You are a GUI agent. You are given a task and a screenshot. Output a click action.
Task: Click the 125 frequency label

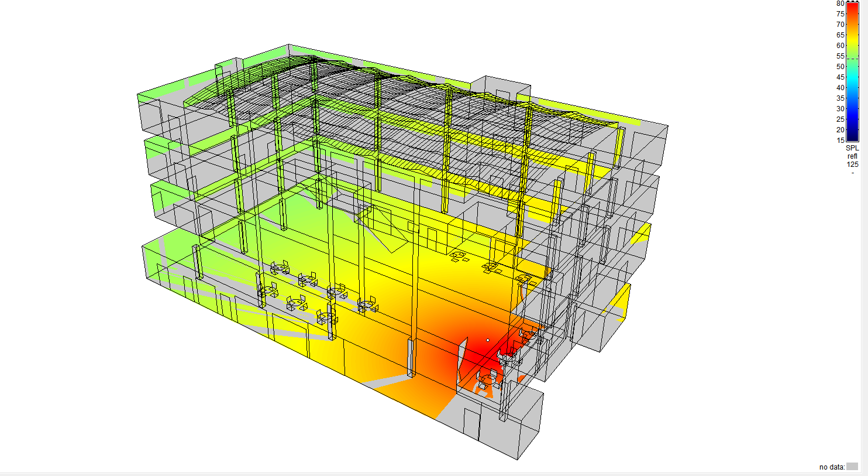pos(852,165)
